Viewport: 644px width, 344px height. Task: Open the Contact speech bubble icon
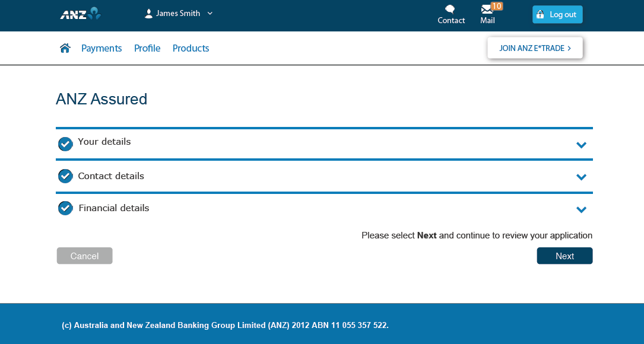coord(450,9)
